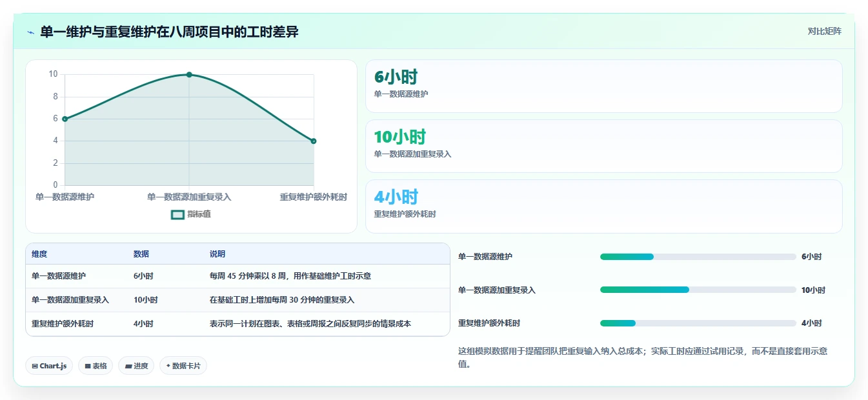
Task: Click chart x-axis label 重复维护额外耗时
Action: tap(314, 197)
